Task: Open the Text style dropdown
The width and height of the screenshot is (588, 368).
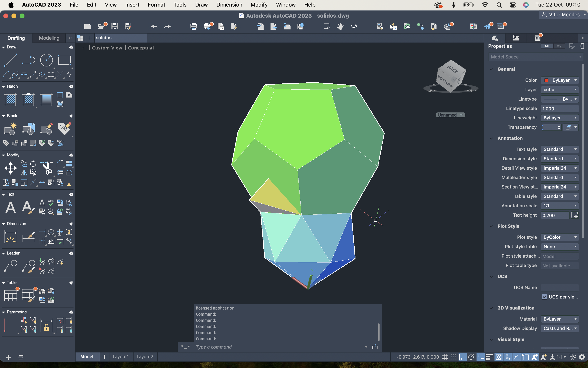Action: tap(560, 149)
